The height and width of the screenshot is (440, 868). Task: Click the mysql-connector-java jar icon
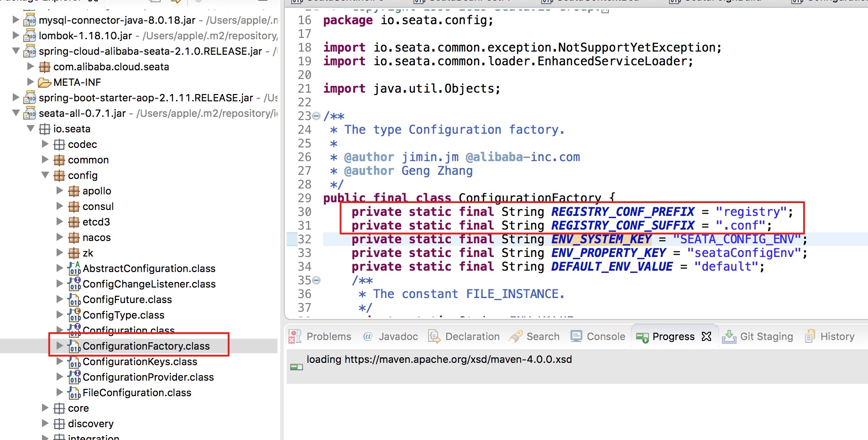click(x=30, y=21)
